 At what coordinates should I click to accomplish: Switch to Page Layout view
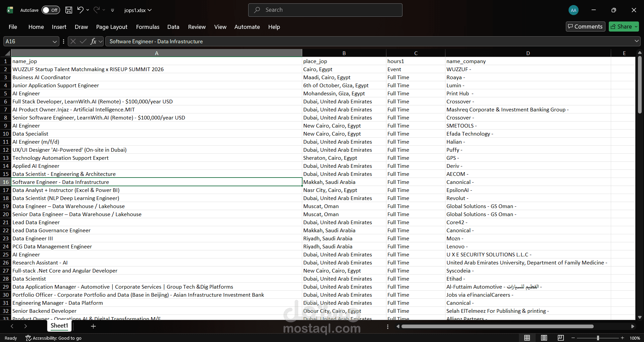tap(544, 338)
